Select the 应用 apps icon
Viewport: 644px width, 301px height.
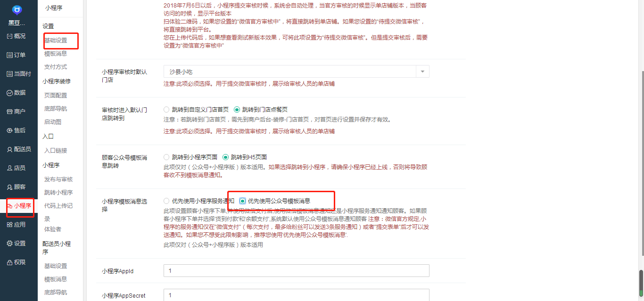[x=9, y=225]
